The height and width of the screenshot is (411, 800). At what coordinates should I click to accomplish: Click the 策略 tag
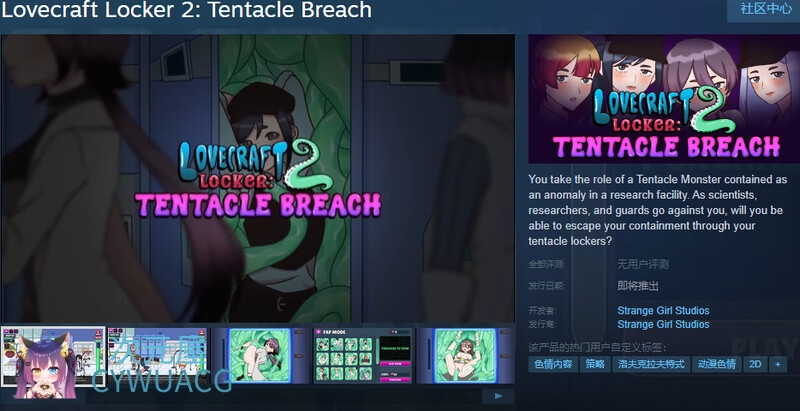coord(595,364)
